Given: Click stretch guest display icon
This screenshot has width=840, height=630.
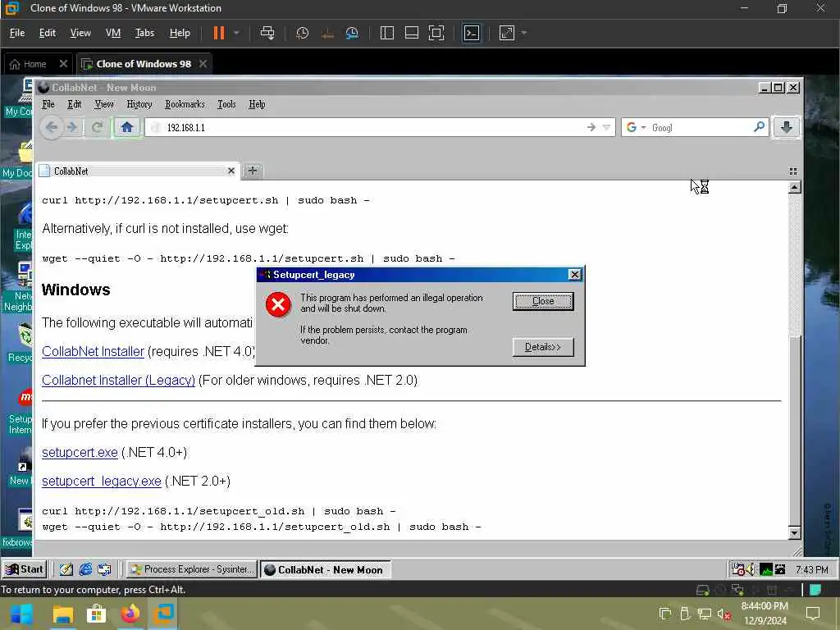Looking at the screenshot, I should pos(507,33).
